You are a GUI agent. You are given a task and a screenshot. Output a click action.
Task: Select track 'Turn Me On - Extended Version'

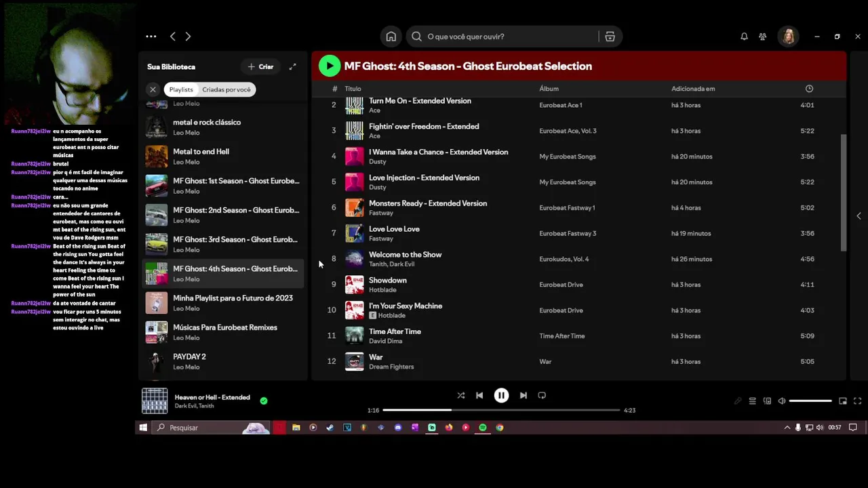point(420,101)
